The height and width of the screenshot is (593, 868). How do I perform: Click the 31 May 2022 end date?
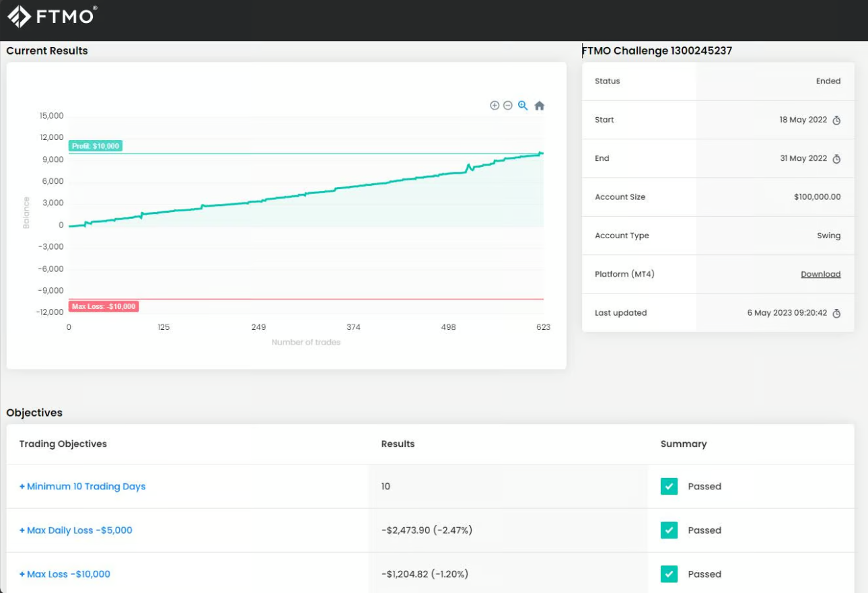tap(803, 159)
